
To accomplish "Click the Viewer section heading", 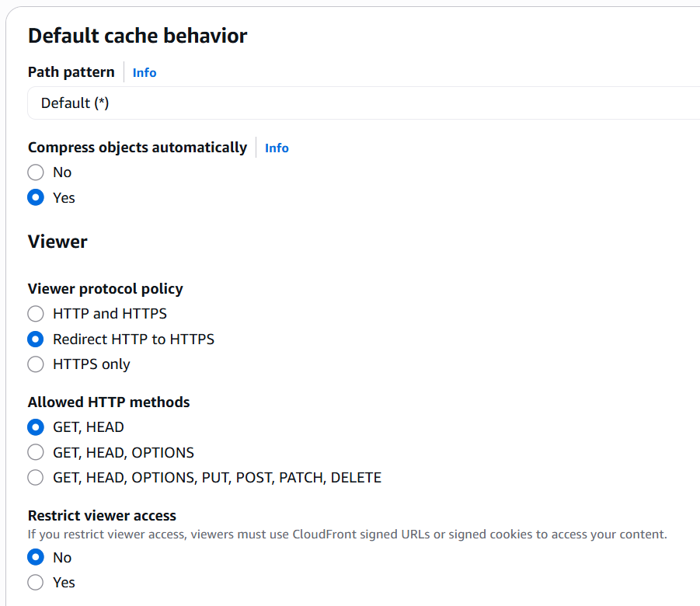I will tap(57, 242).
